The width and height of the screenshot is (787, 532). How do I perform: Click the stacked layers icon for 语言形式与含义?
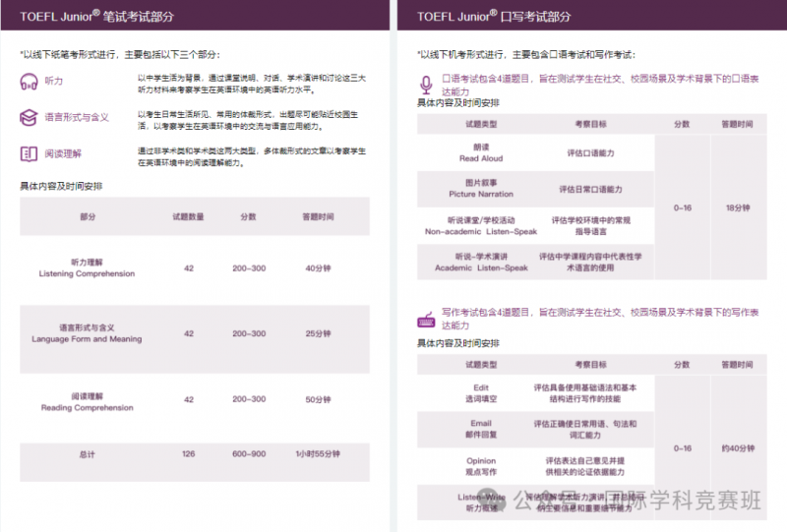coord(29,117)
